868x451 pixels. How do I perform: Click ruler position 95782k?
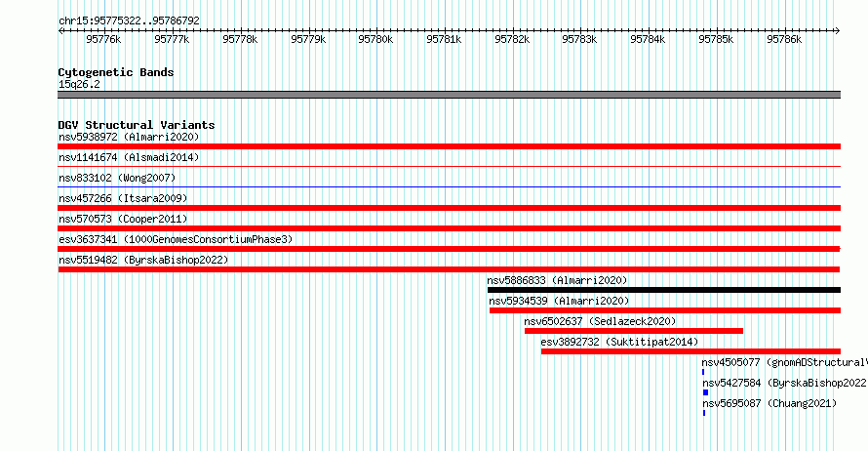(x=512, y=39)
